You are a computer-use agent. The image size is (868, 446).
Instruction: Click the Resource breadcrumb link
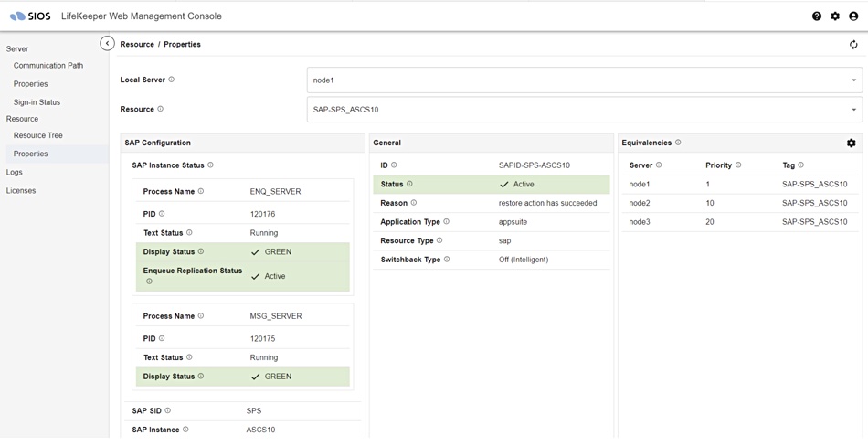(x=137, y=44)
